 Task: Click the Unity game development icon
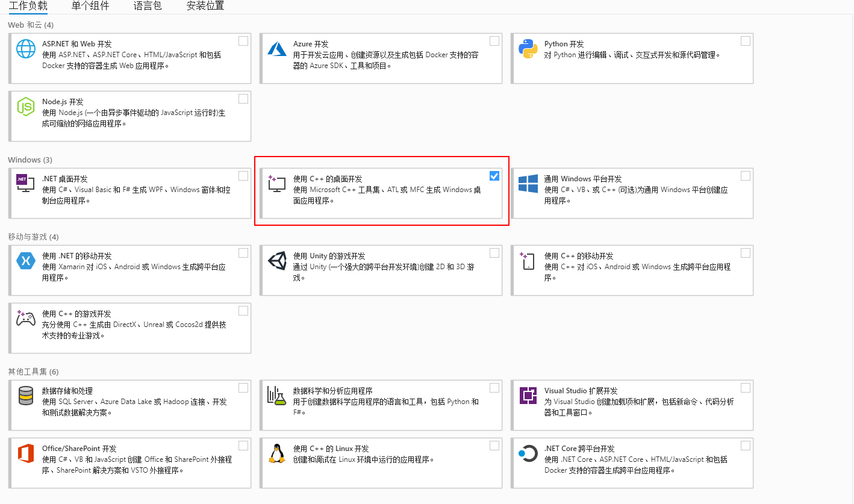(x=276, y=261)
